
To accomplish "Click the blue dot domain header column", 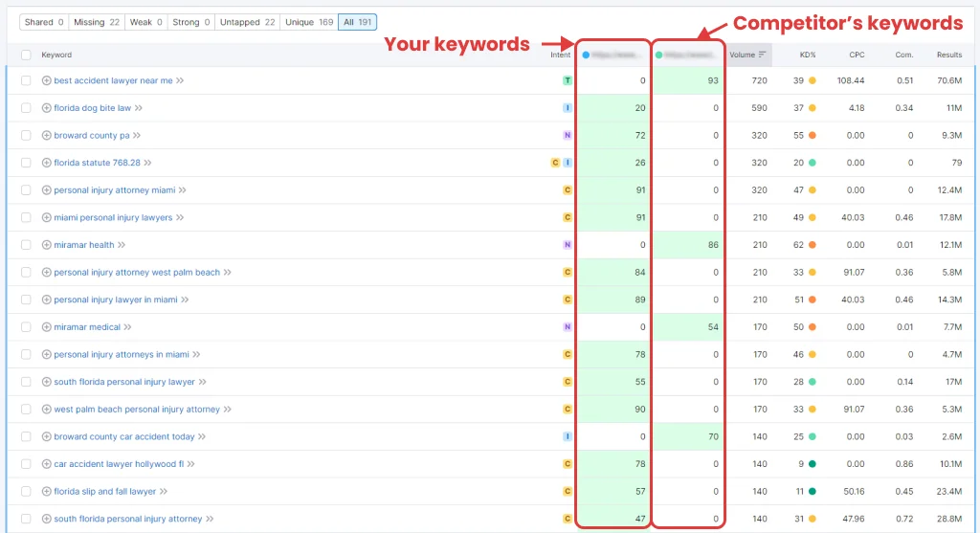I will point(612,55).
